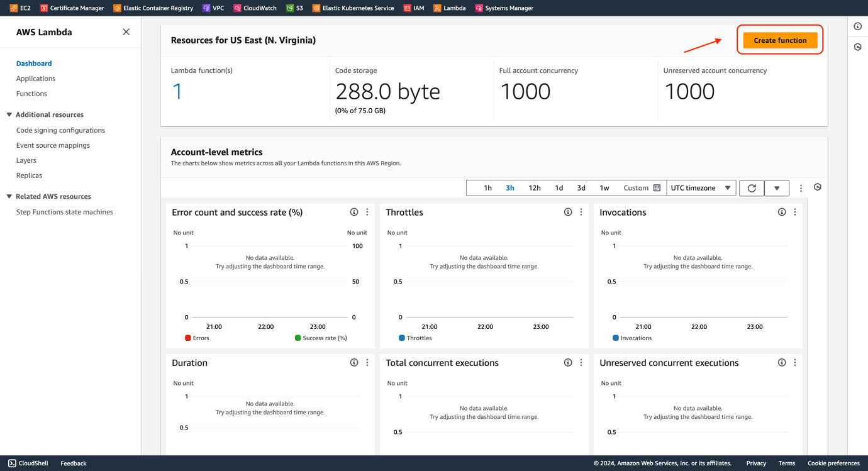Click info icon on Throttles chart
The height and width of the screenshot is (471, 868).
(x=568, y=213)
